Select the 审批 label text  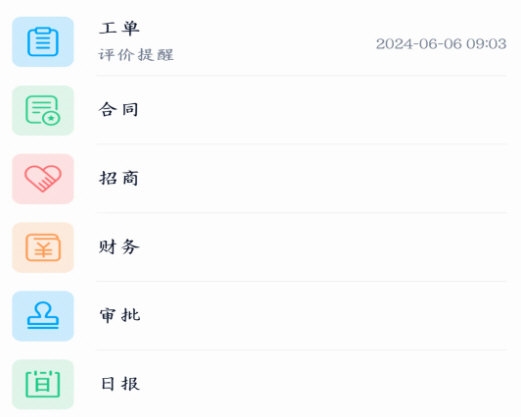pos(120,315)
